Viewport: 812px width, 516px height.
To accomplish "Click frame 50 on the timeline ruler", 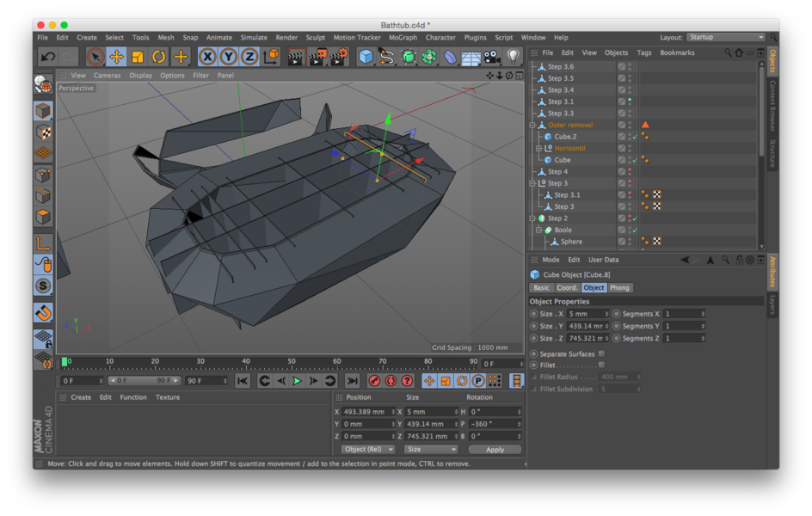I will [292, 362].
